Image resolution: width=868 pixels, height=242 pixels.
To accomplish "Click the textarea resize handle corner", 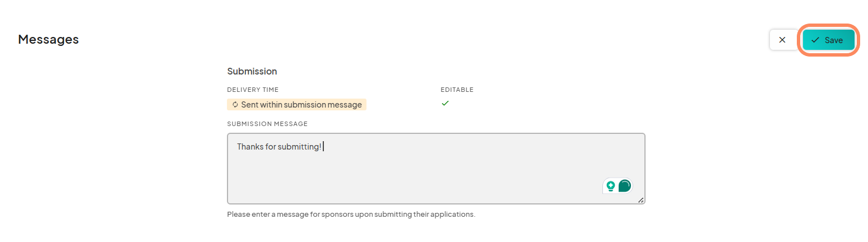I will (x=640, y=200).
